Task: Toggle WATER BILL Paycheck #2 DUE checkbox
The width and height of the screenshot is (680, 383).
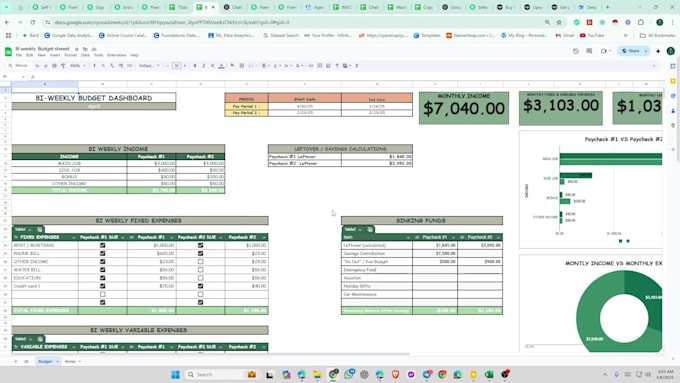Action: pyautogui.click(x=200, y=270)
